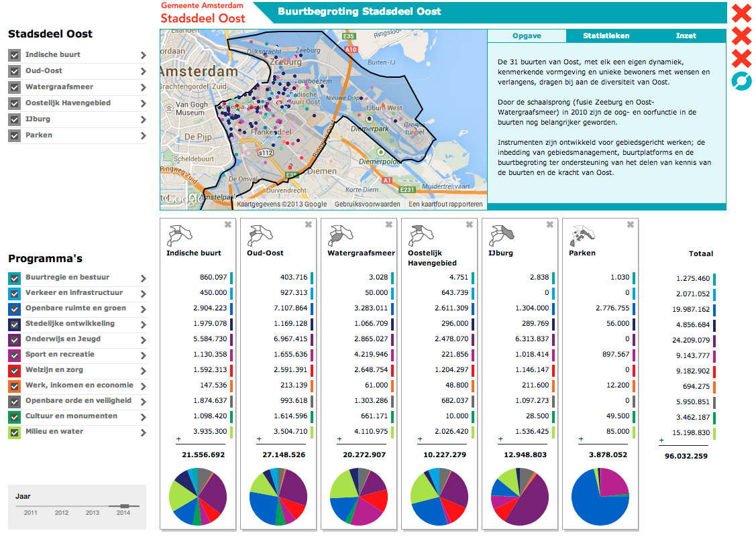Toggle the Welzijn en zorg checkbox
756x537 pixels.
click(15, 371)
